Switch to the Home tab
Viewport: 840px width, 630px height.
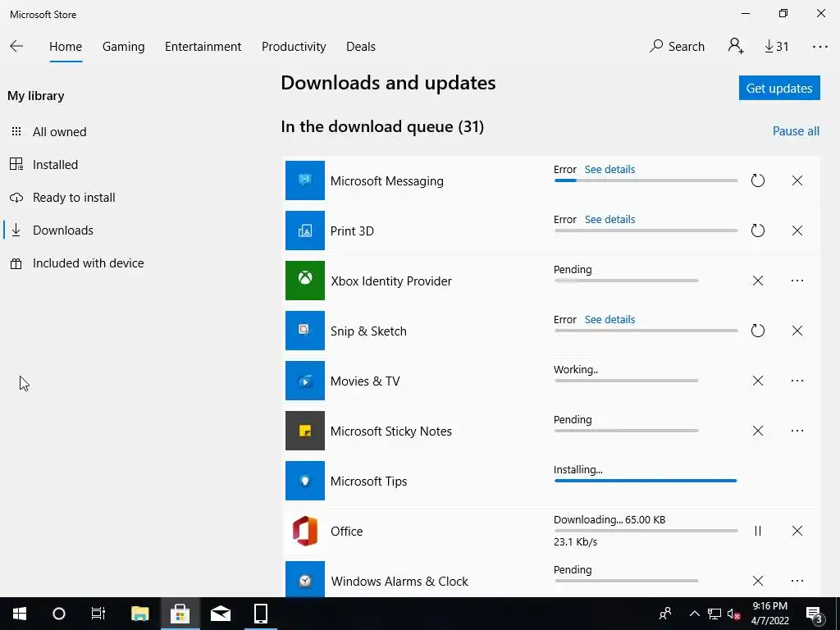click(x=66, y=47)
